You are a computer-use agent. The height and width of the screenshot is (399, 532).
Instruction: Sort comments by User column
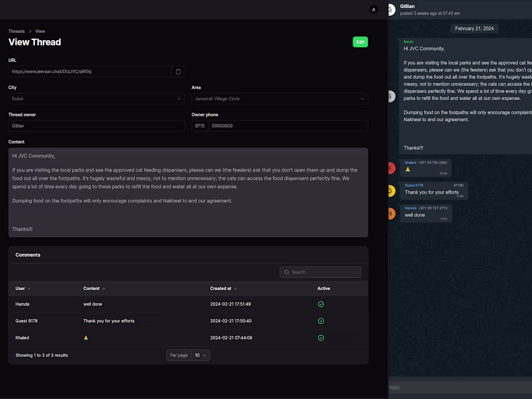tap(23, 288)
